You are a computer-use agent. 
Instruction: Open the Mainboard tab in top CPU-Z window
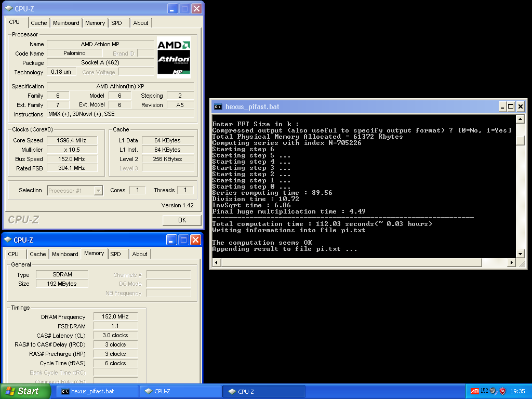[x=66, y=23]
